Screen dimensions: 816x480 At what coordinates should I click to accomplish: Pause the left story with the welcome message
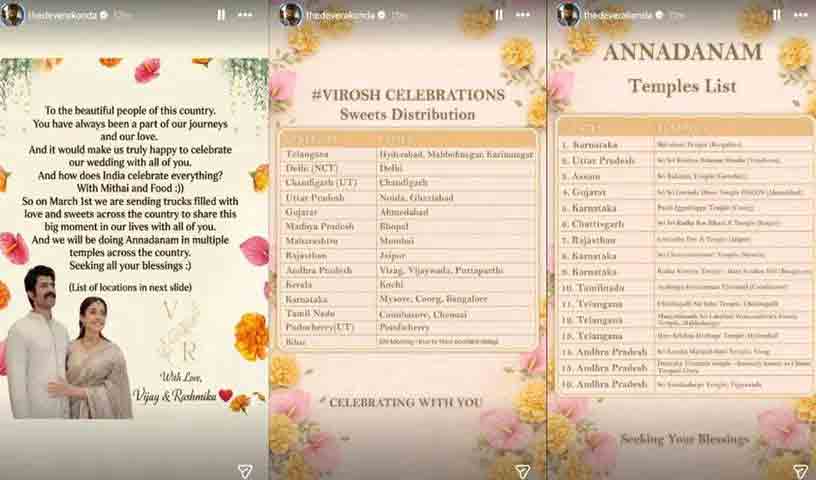221,16
